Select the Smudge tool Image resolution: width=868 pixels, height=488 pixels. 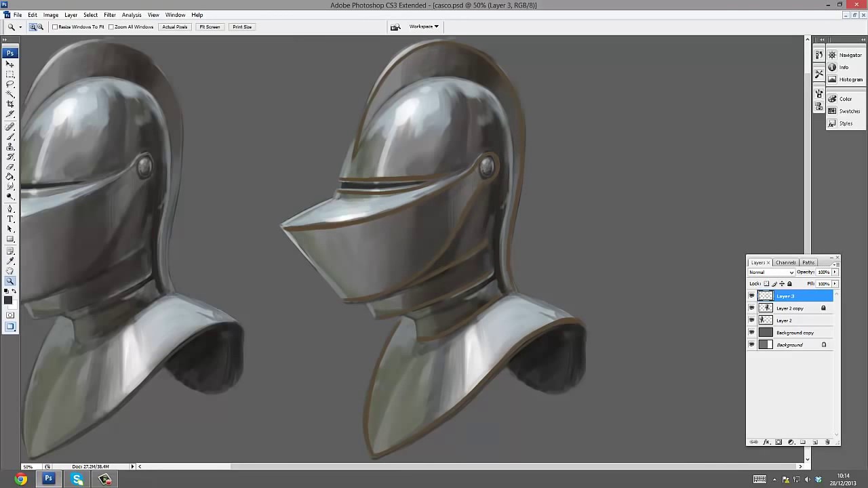[10, 185]
